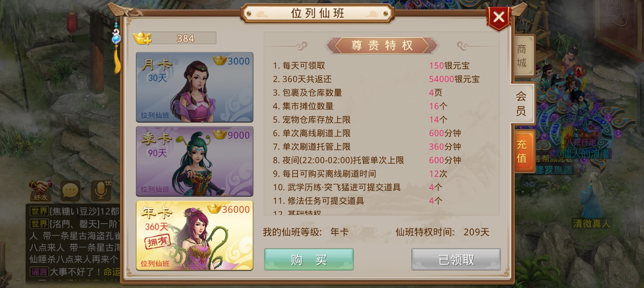Open the 充值 recharge tab
Viewport: 644px width, 288px height.
tap(522, 151)
